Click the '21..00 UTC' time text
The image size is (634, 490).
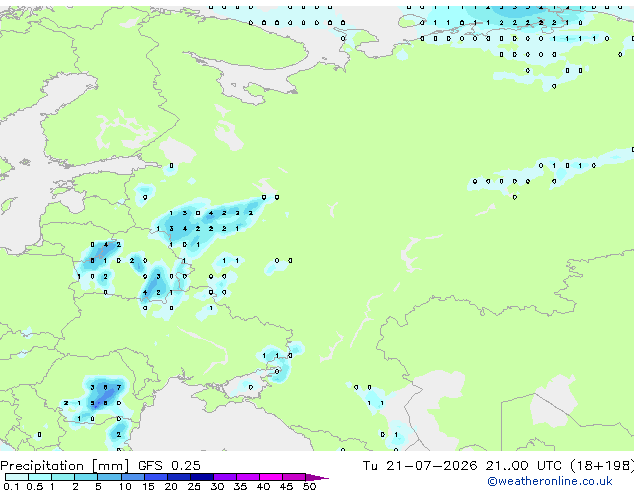tap(524, 465)
